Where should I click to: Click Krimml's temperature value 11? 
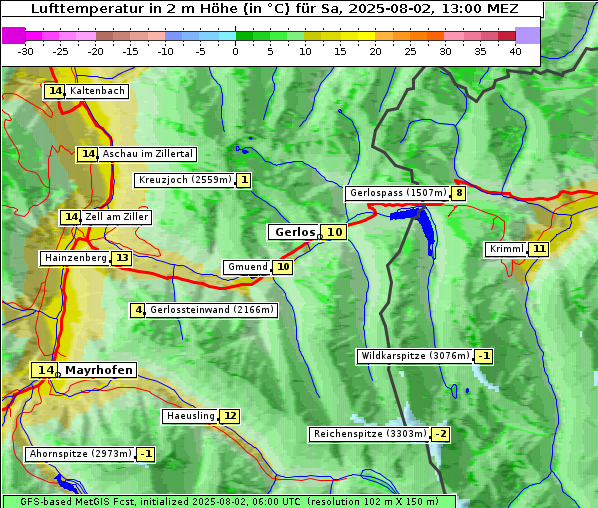point(539,249)
